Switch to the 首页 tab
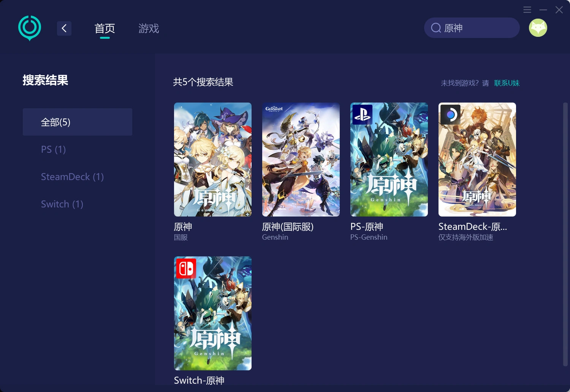570x392 pixels. [x=105, y=28]
